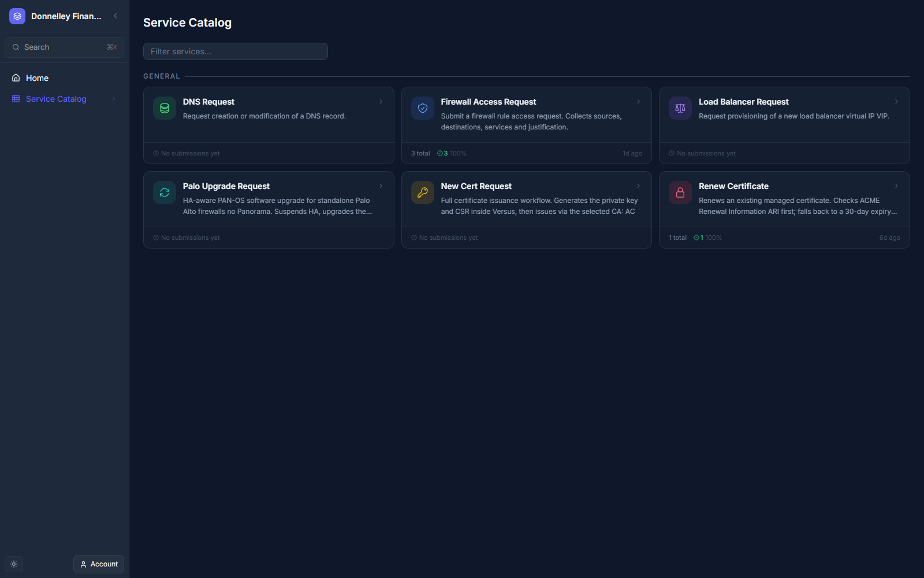The width and height of the screenshot is (924, 578).
Task: Click the magnifier icon in the sidebar search
Action: 16,47
